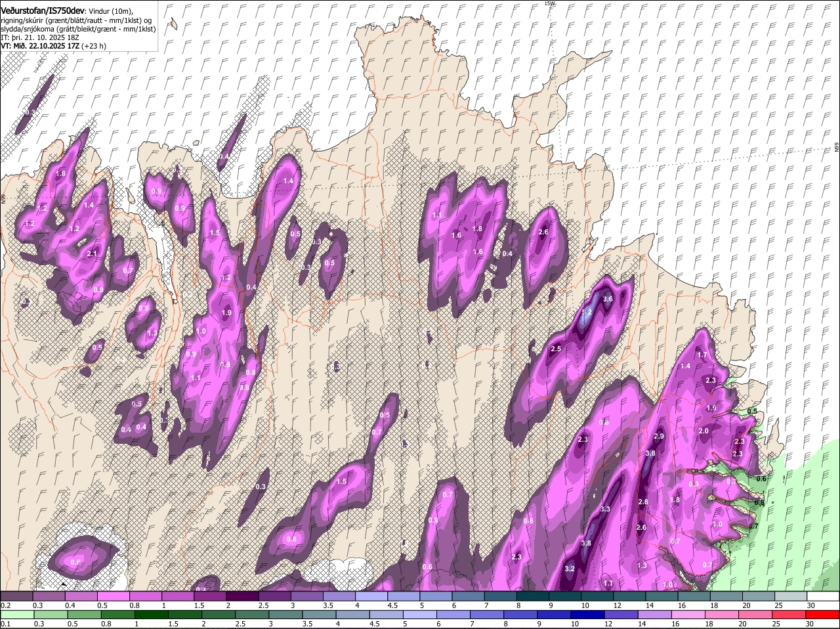Click the 2.8 precipitation value on the map

(643, 502)
